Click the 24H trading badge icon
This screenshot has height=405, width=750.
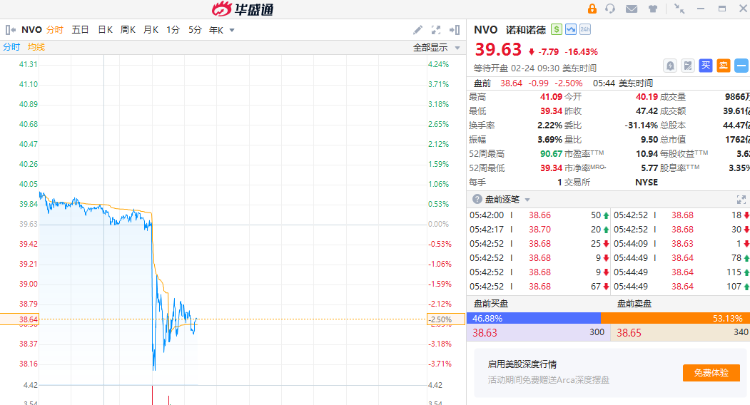click(x=585, y=29)
